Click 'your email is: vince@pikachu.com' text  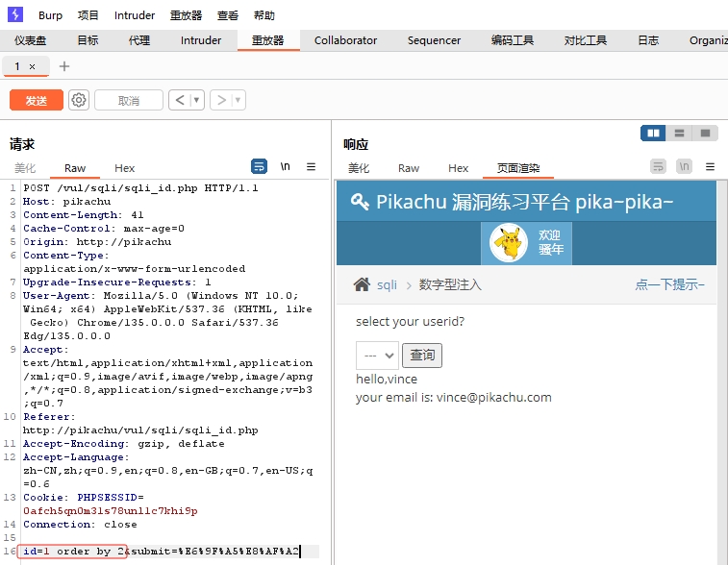(454, 398)
